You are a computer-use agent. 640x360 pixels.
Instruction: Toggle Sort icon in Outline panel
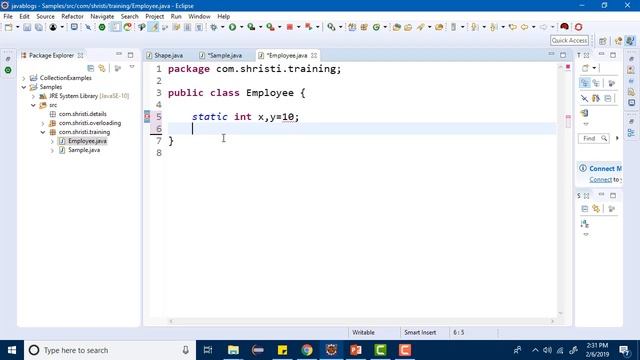584,224
